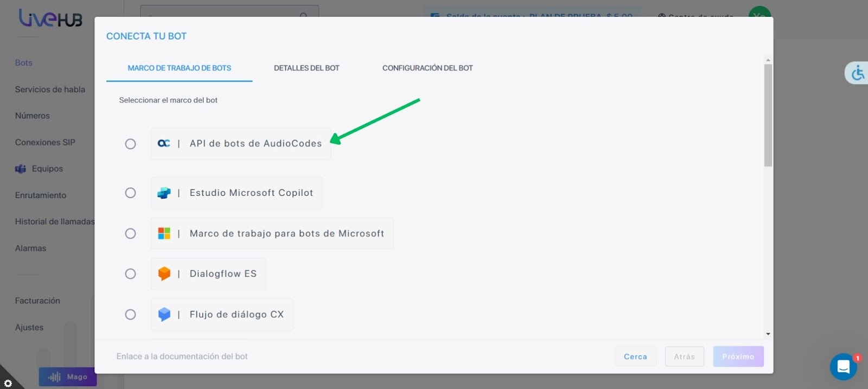Click the settings gear icon in corner
This screenshot has height=389, width=868.
tap(8, 382)
